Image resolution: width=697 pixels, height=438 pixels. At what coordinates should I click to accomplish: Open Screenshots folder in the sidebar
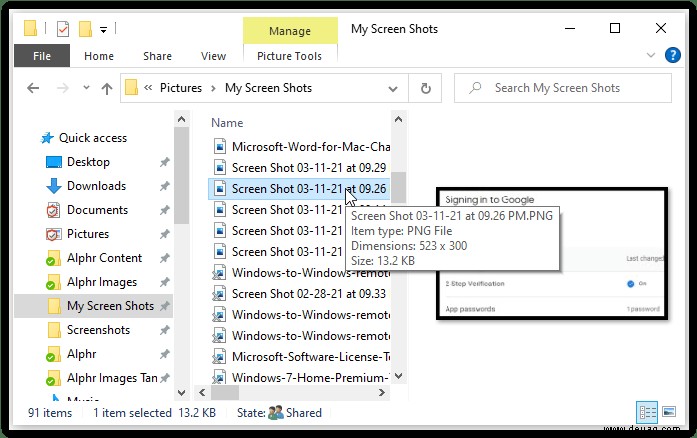pyautogui.click(x=98, y=330)
